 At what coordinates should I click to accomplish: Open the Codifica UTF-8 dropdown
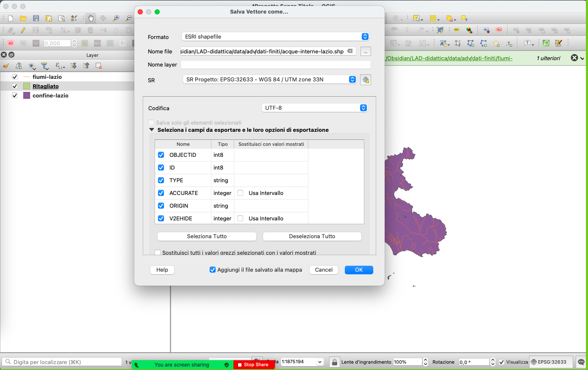[x=314, y=108]
